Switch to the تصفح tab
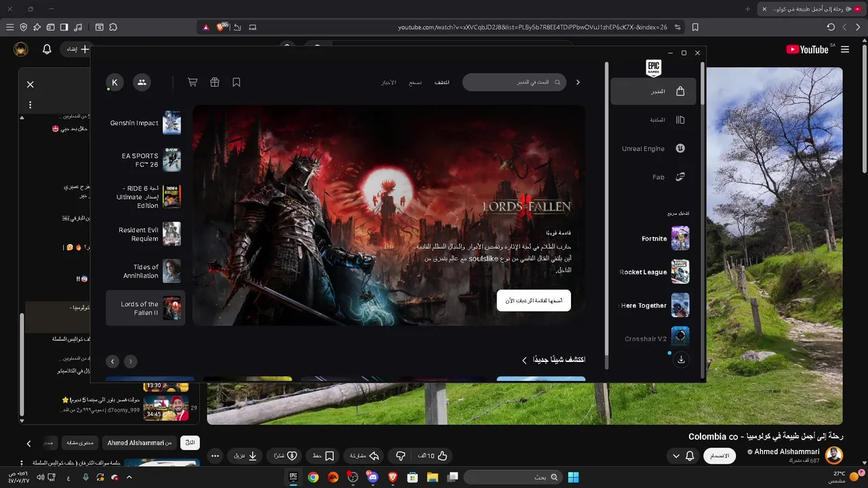868x488 pixels. (415, 82)
